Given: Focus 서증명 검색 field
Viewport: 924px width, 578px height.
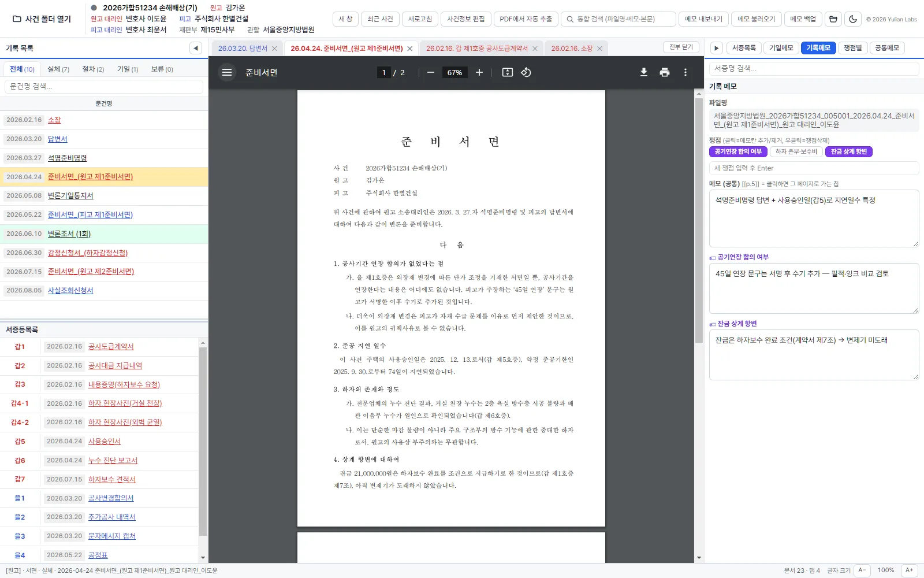Looking at the screenshot, I should point(814,68).
